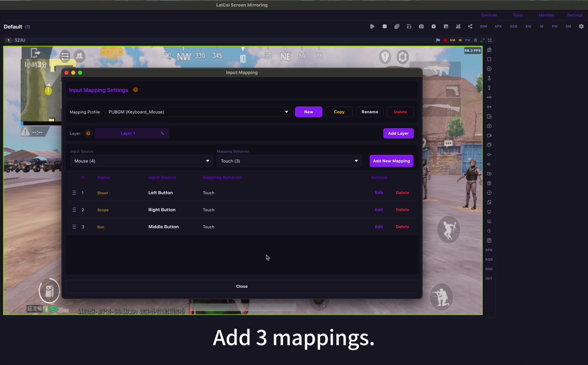Click the square recents icon in sidebar
The image size is (588, 365).
tap(489, 59)
